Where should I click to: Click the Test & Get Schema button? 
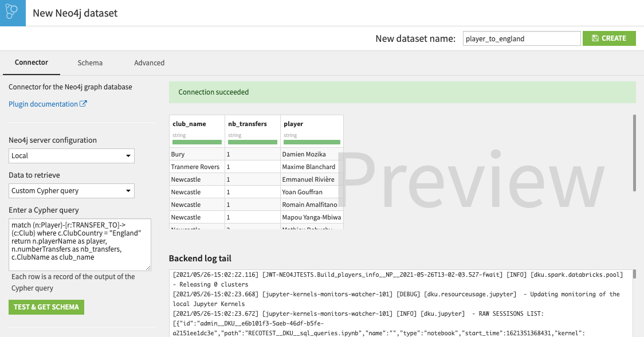46,307
